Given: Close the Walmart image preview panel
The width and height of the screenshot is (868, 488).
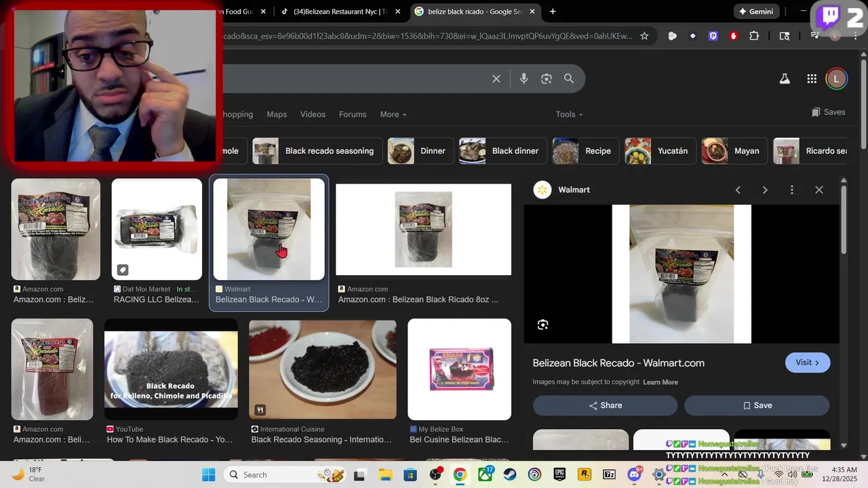Looking at the screenshot, I should coord(819,190).
